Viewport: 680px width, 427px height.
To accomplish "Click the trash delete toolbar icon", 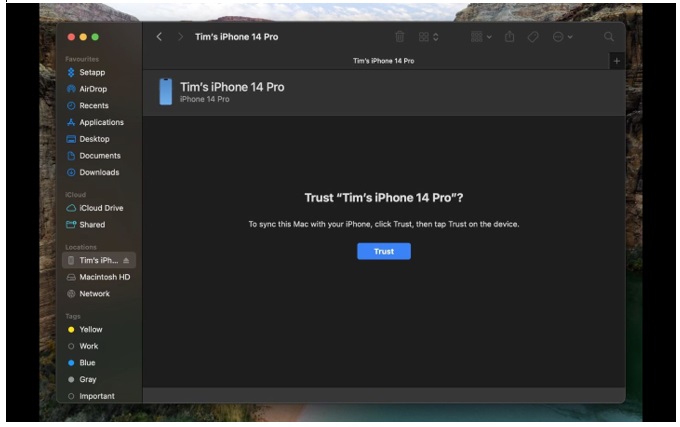I will (x=400, y=37).
